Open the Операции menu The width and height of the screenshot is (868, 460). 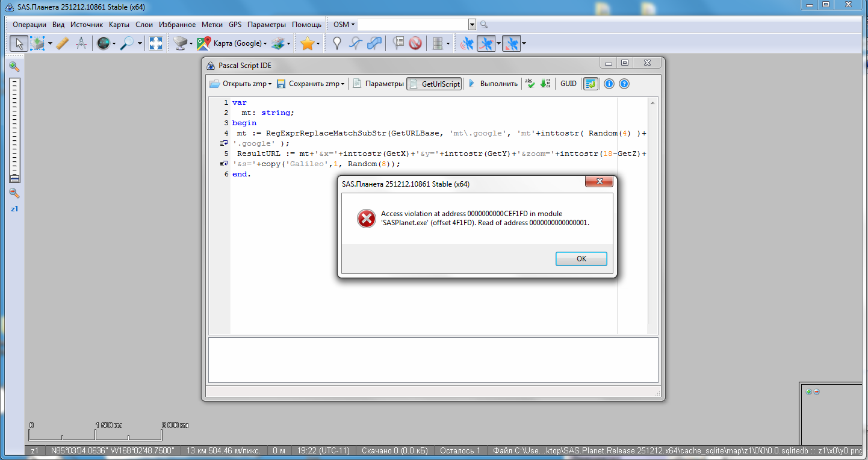click(x=29, y=25)
